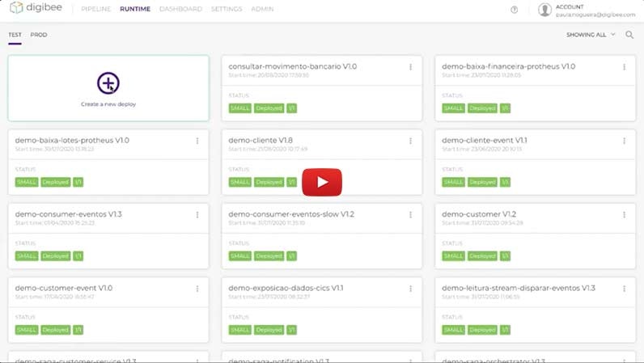
Task: Switch to the Prod environment tab
Action: tap(39, 35)
